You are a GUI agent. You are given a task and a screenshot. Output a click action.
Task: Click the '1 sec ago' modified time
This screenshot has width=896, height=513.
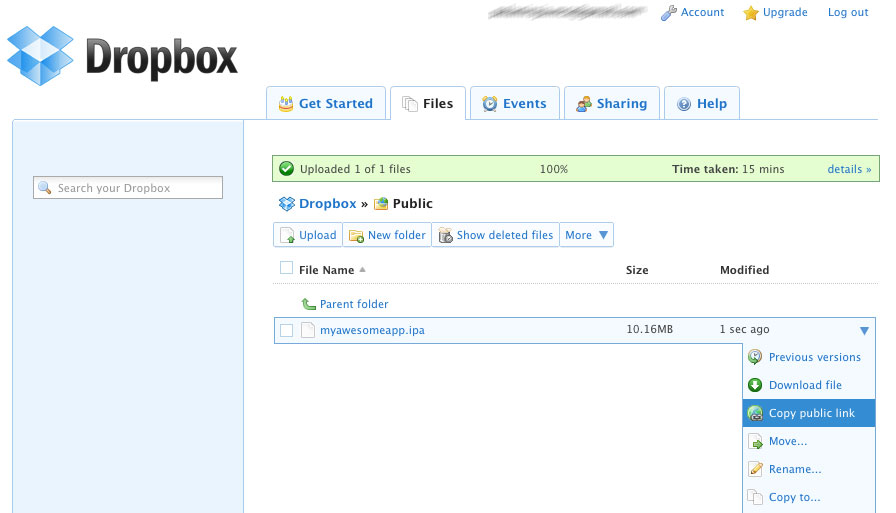click(744, 329)
